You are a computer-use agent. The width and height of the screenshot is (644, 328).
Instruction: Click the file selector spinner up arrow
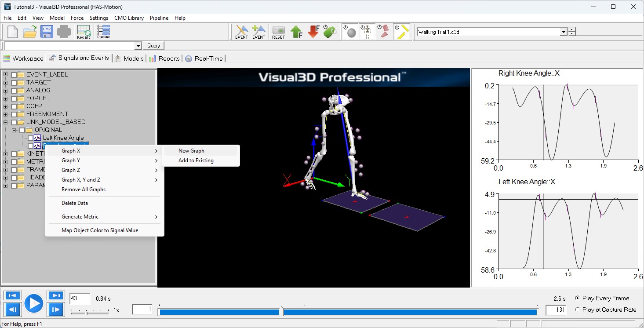pos(572,30)
